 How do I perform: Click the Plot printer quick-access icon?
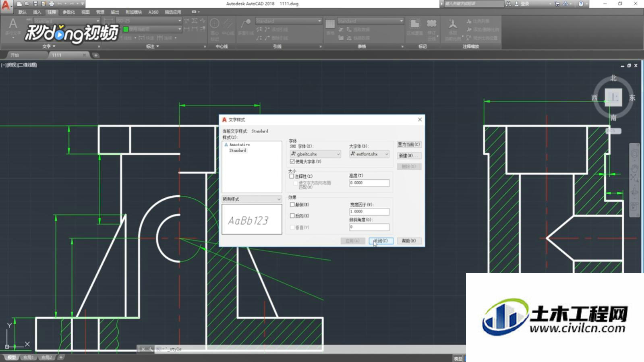[x=52, y=4]
